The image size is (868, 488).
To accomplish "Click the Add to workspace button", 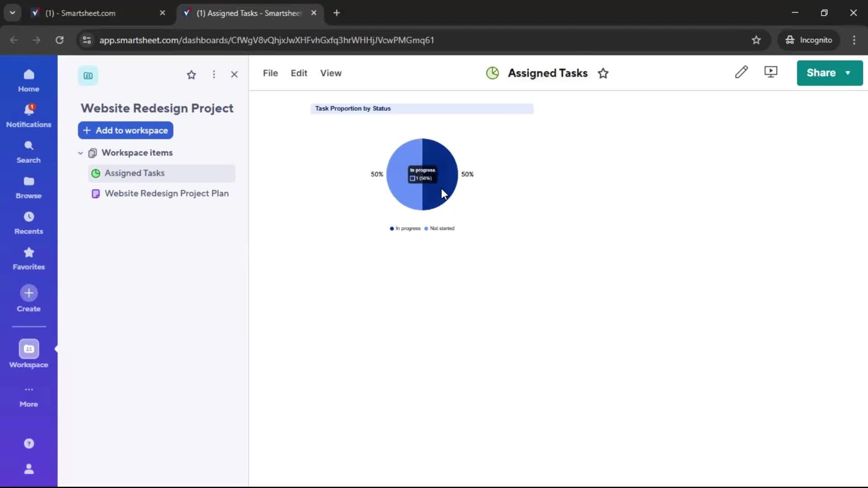I will pos(125,131).
